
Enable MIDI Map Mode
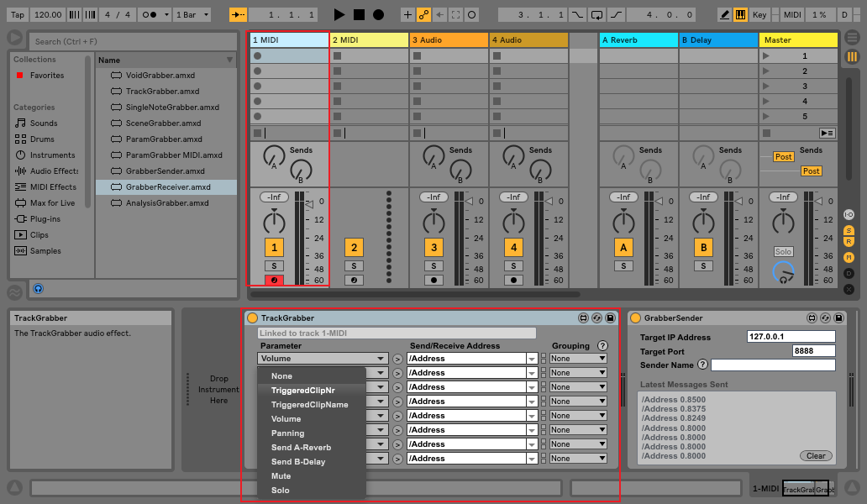(x=792, y=15)
